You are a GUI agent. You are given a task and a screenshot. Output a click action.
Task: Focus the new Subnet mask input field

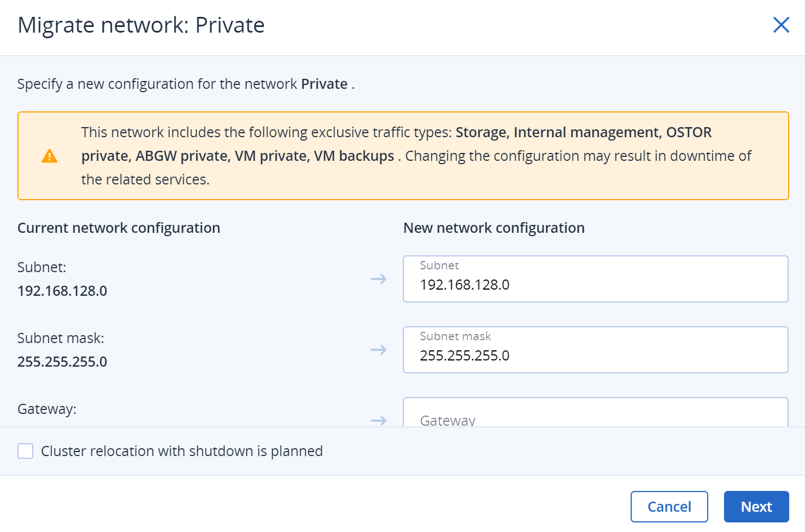coord(595,355)
